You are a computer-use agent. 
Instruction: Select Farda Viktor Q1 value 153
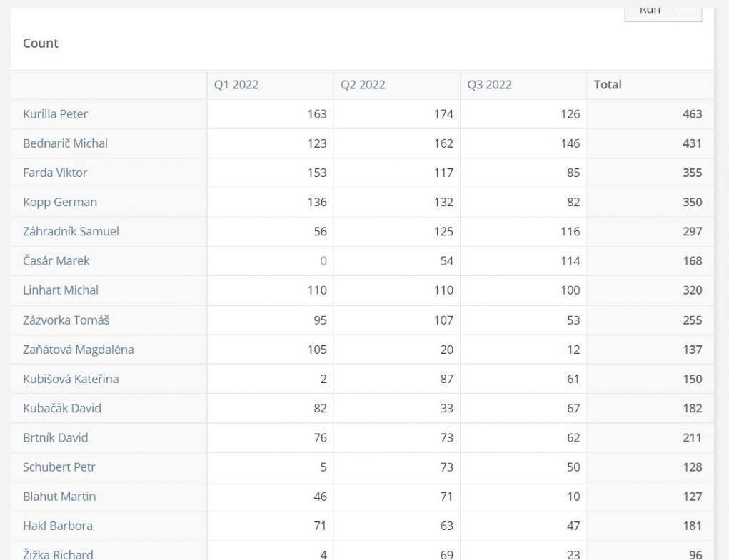317,173
